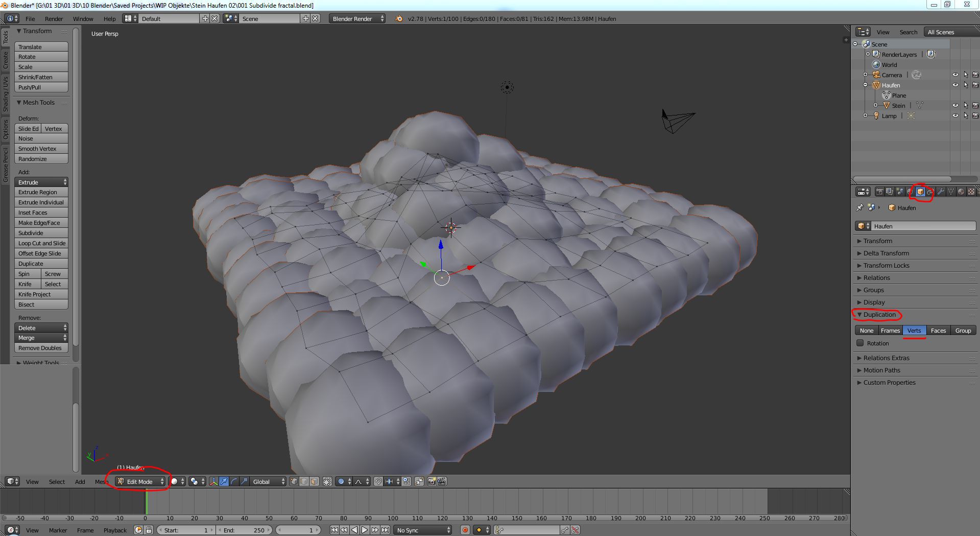Click the Loop Cut and Slide button

tap(41, 243)
